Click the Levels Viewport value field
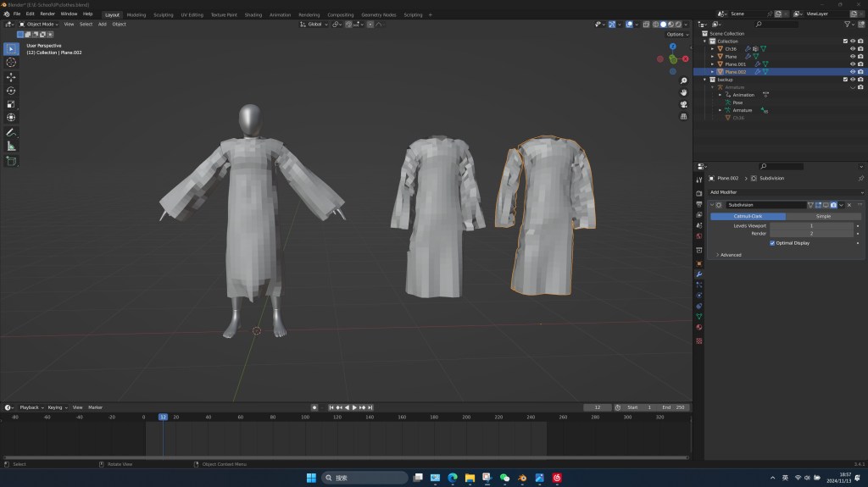 (x=811, y=226)
